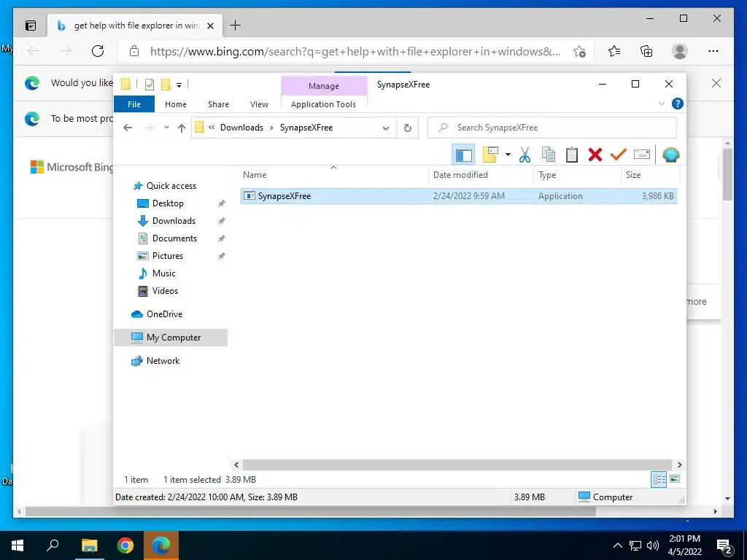The height and width of the screenshot is (560, 747).
Task: Open the Application Tools tab
Action: click(323, 104)
